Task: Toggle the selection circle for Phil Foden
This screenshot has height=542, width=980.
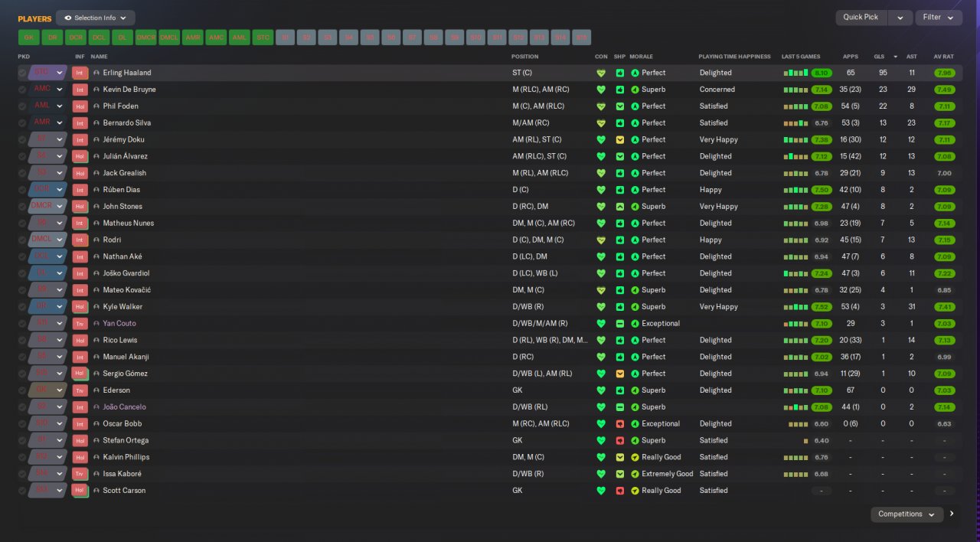Action: [22, 106]
